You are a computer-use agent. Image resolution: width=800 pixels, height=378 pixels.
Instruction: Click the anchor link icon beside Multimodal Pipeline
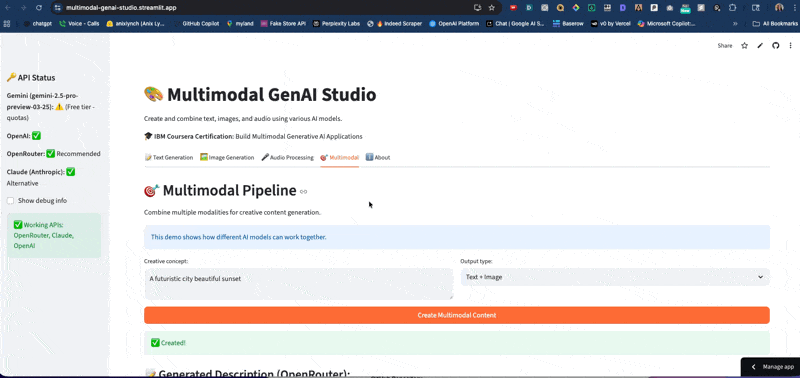(304, 192)
